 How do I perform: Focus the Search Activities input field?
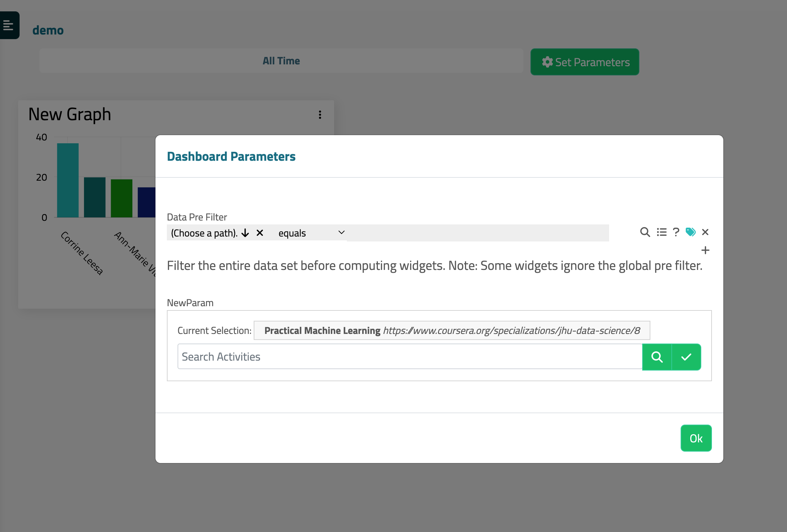point(410,357)
